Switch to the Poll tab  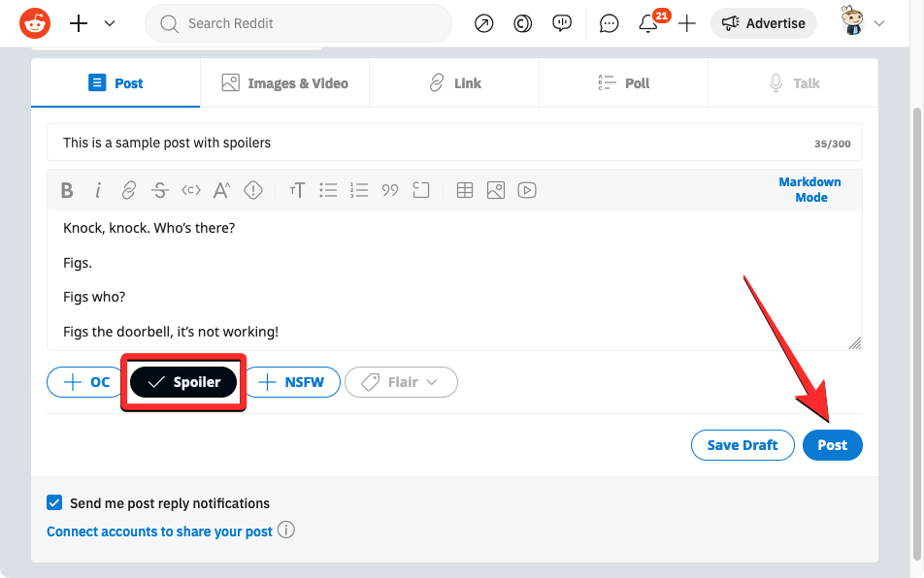coord(623,83)
